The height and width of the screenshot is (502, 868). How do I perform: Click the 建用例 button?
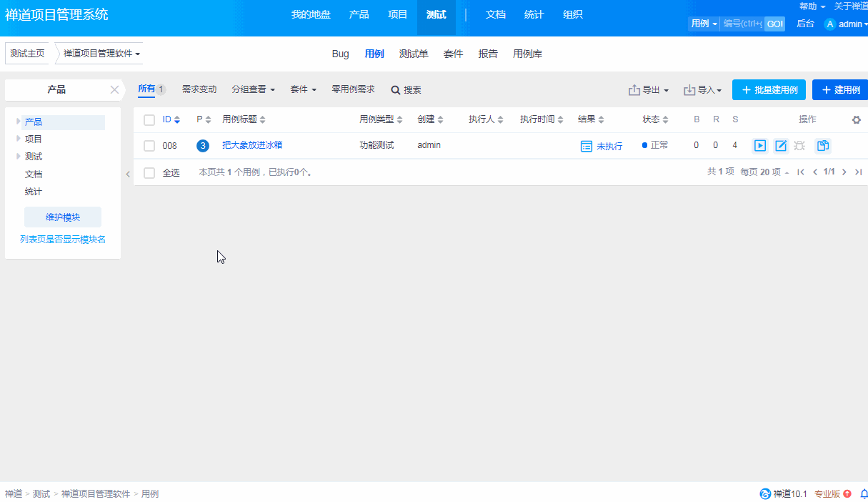[x=840, y=89]
